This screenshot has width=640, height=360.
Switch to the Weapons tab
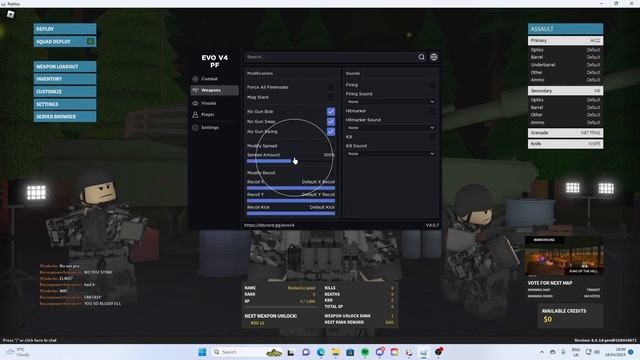tap(215, 90)
